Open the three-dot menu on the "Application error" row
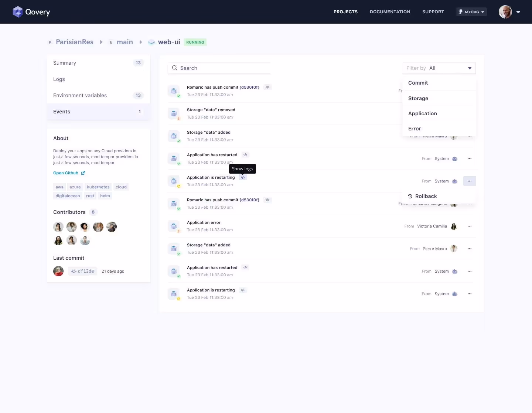 (470, 226)
